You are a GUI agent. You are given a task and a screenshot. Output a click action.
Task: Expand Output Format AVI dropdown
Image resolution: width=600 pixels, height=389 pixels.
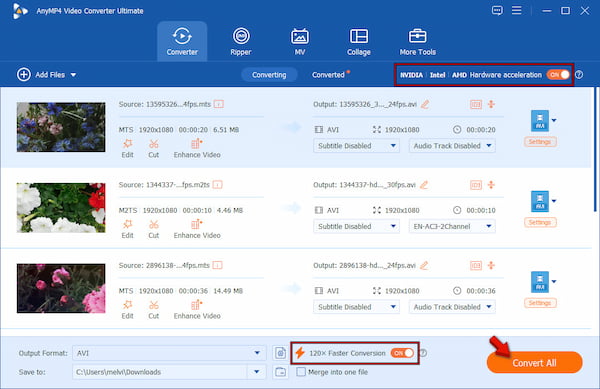tap(257, 353)
